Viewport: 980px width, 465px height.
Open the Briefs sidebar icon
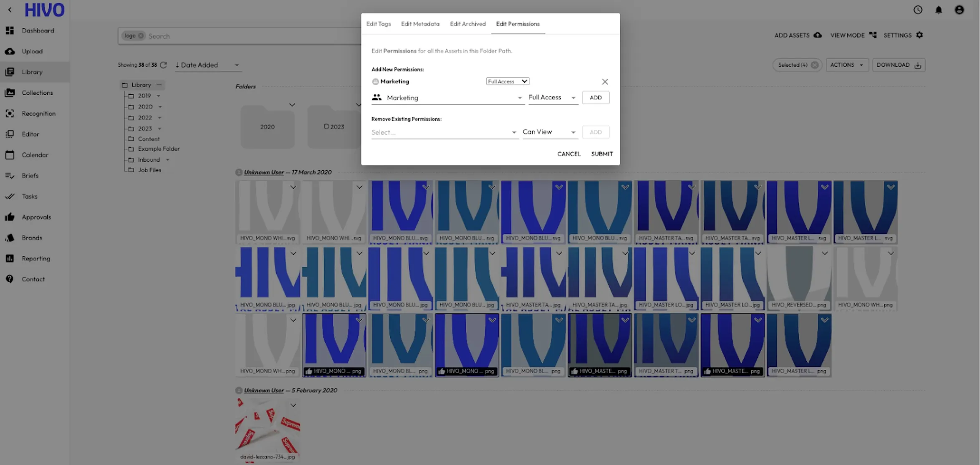pyautogui.click(x=10, y=176)
